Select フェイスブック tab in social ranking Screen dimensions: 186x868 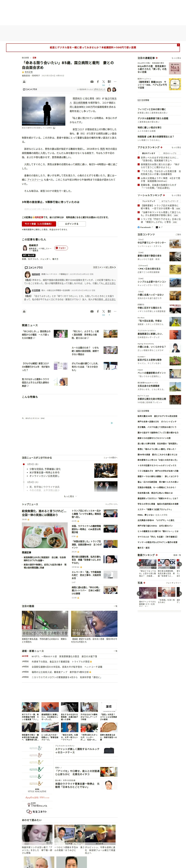point(148,201)
